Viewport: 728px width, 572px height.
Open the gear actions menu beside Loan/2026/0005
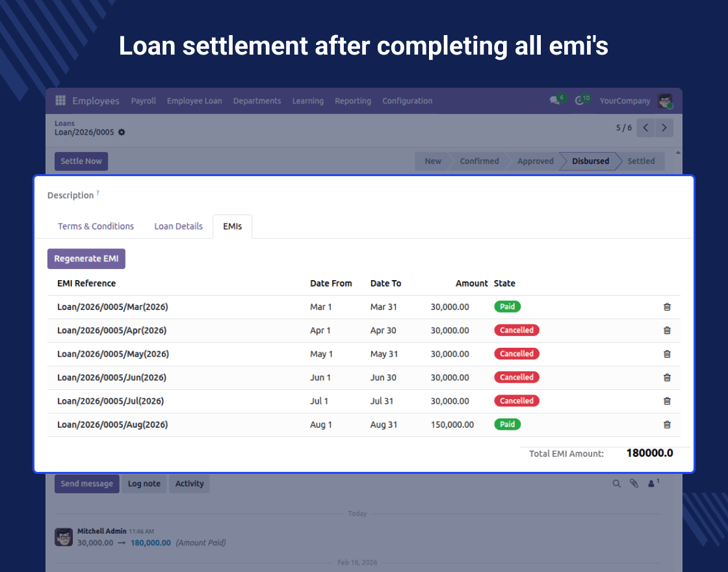(x=122, y=133)
